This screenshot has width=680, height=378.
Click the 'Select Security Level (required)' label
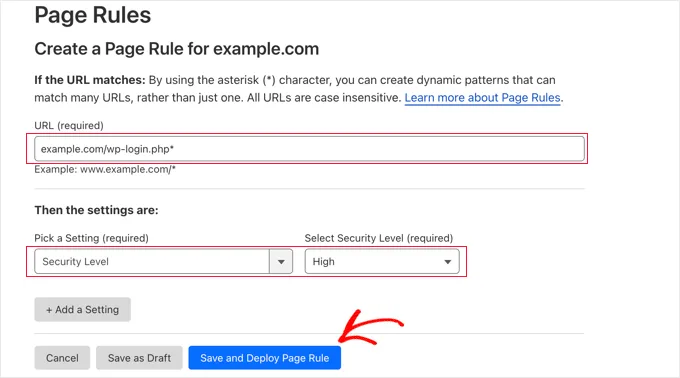(379, 238)
